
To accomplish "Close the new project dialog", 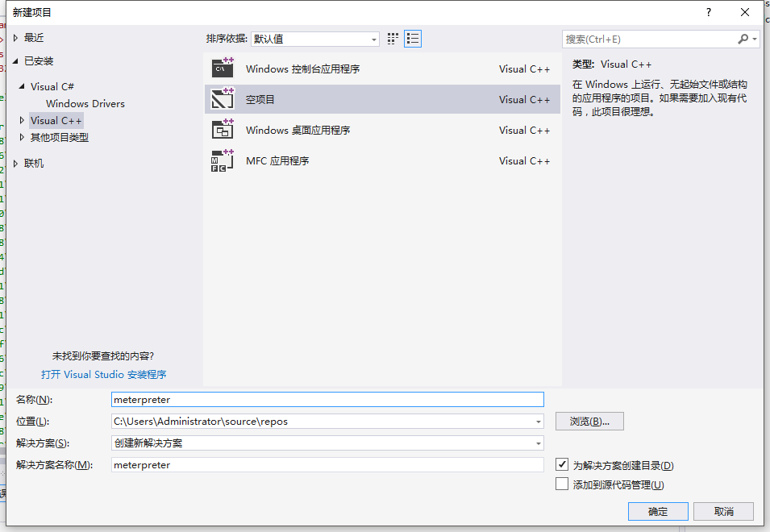I will coord(744,12).
